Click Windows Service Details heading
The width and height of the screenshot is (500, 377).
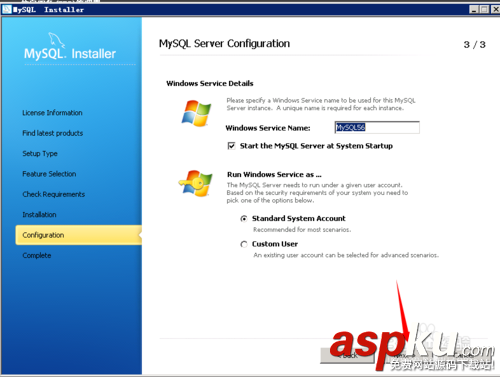(x=210, y=83)
